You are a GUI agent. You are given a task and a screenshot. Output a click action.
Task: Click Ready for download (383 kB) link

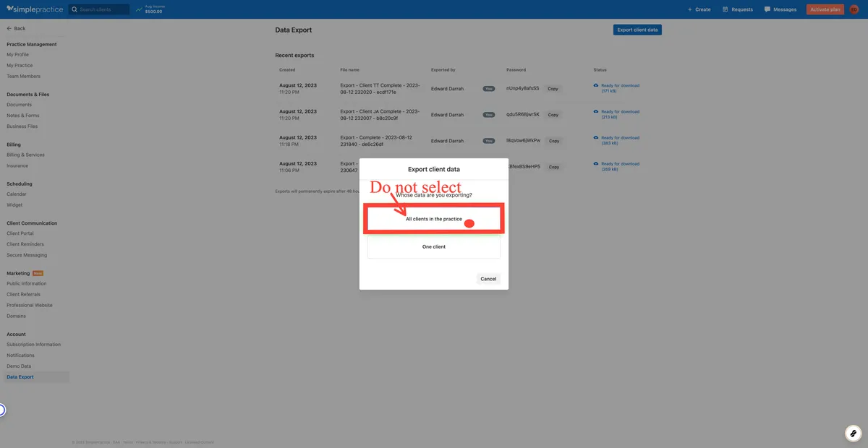click(620, 140)
